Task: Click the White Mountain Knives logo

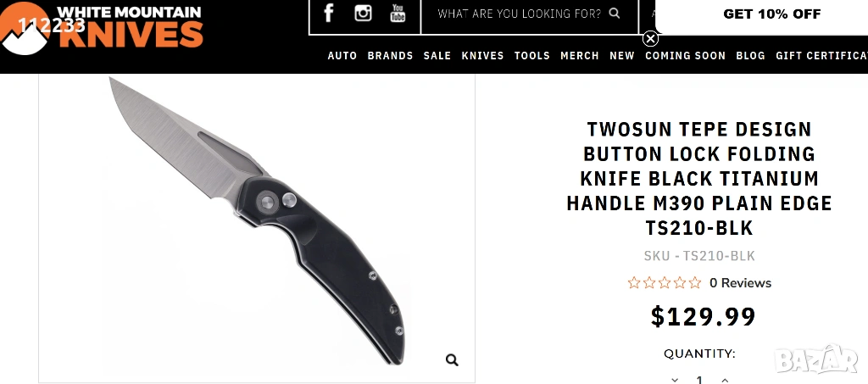Action: point(103,27)
